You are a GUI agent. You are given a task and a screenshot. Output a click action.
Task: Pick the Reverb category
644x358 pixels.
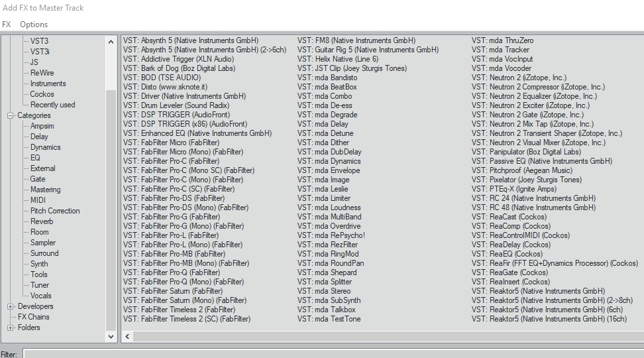(42, 221)
